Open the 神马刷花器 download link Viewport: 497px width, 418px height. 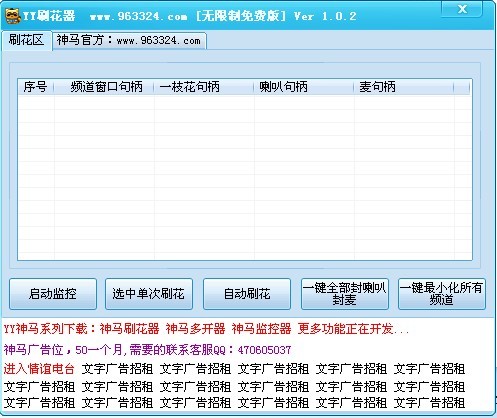(x=129, y=329)
